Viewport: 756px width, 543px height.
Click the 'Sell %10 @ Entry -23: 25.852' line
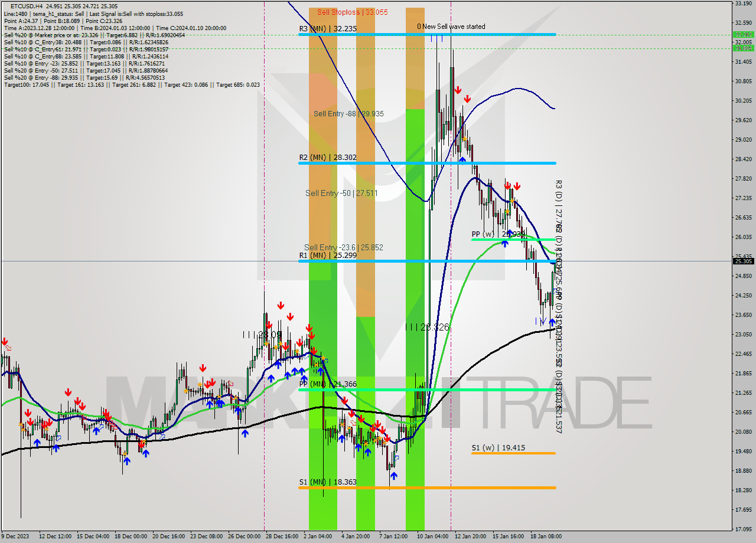pyautogui.click(x=86, y=63)
